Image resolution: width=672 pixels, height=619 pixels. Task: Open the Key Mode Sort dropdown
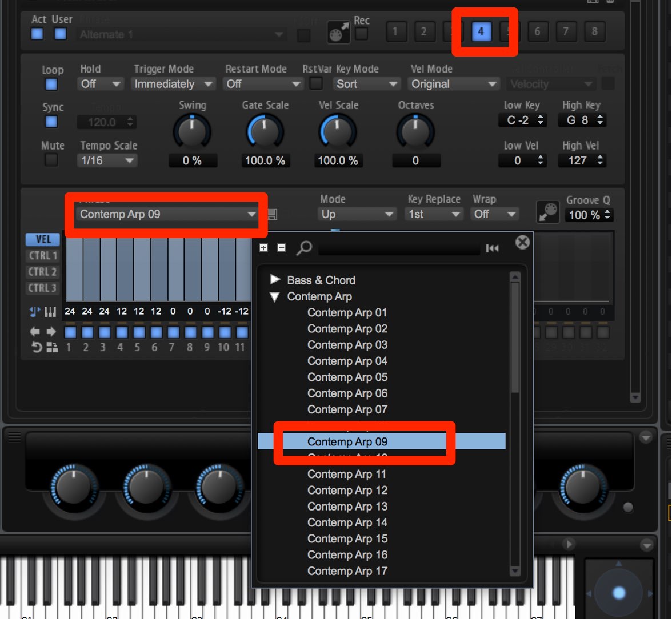(367, 84)
